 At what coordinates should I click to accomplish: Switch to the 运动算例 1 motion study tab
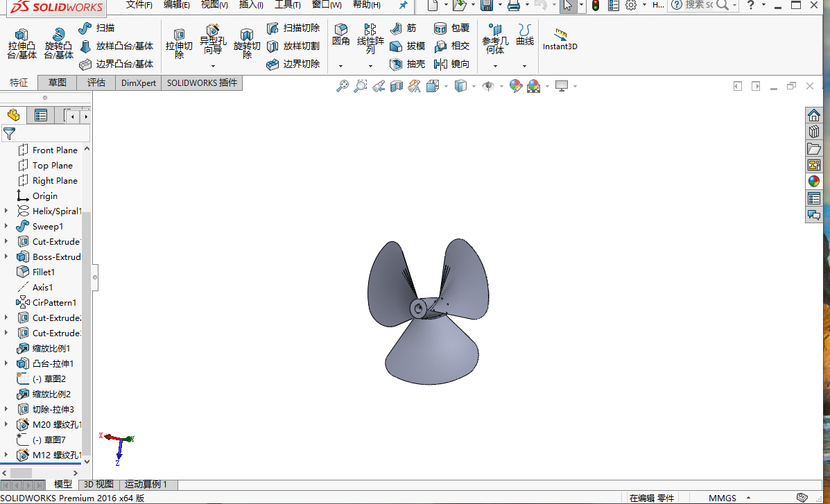(146, 485)
